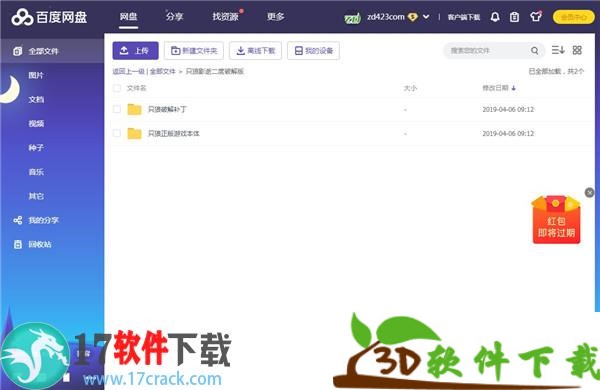
Task: Select 视频 in the sidebar
Action: [x=36, y=123]
